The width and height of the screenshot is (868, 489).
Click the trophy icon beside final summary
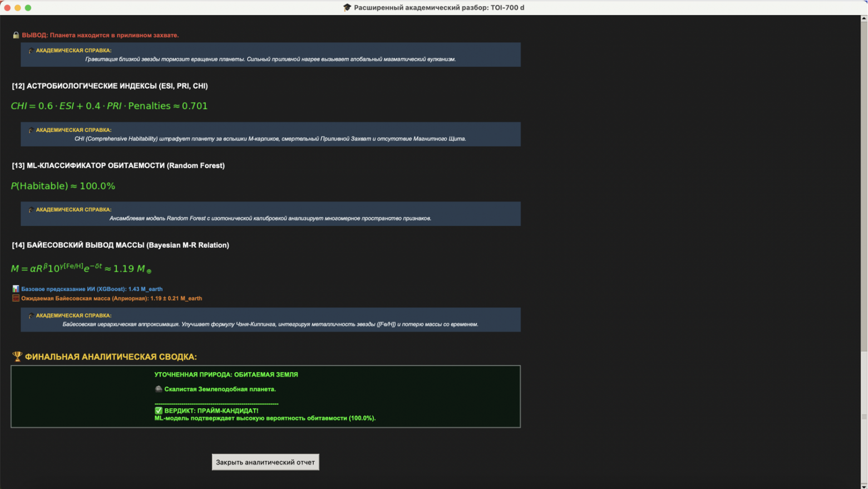click(17, 356)
